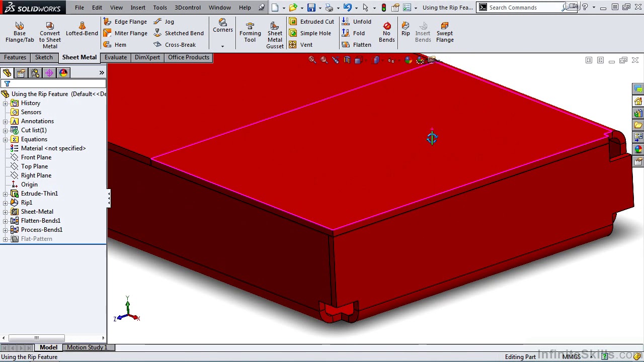Expand the Process-Bends1 feature
The image size is (644, 362).
pos(5,230)
